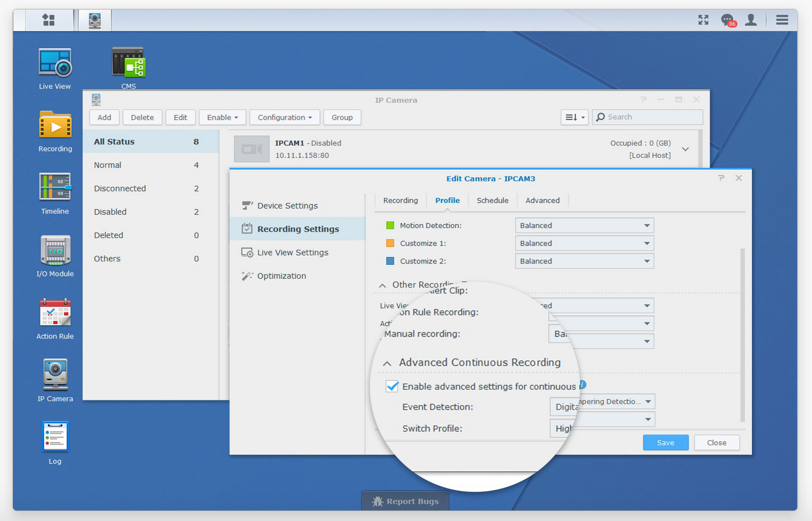812x521 pixels.
Task: Click the Report Bugs button
Action: point(405,501)
